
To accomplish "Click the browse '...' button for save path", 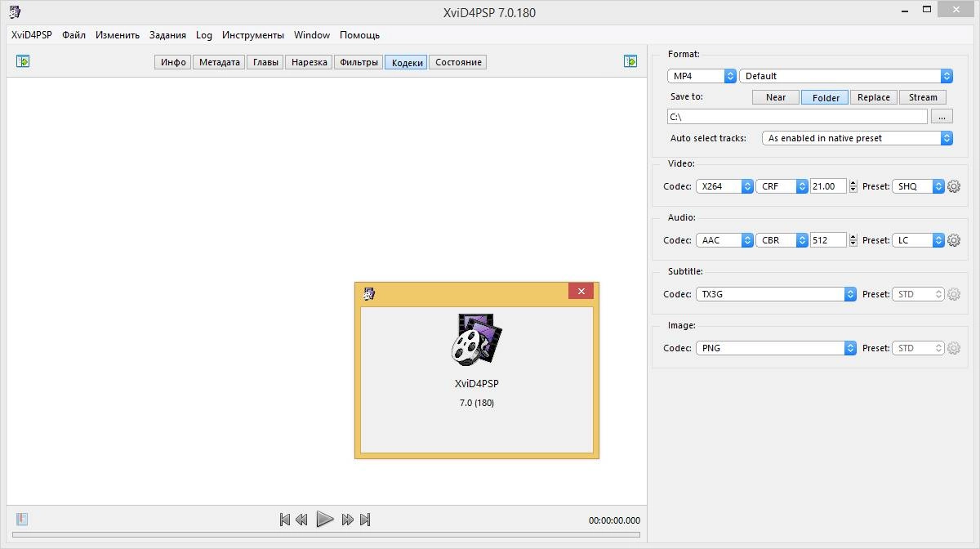I will [942, 117].
